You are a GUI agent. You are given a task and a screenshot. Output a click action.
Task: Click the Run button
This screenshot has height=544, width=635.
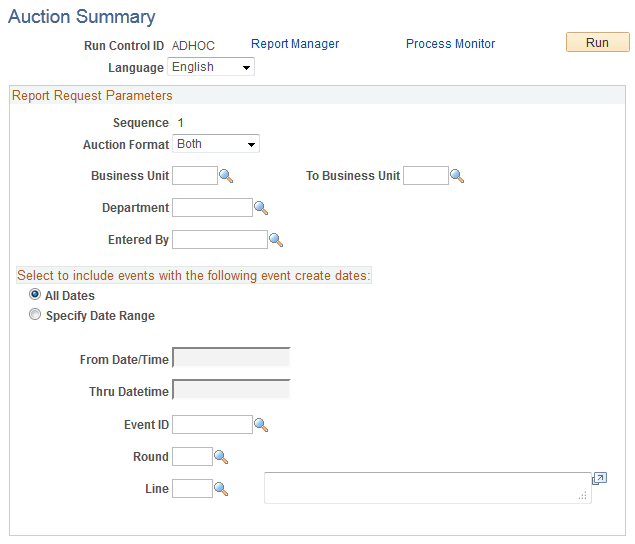pyautogui.click(x=598, y=42)
